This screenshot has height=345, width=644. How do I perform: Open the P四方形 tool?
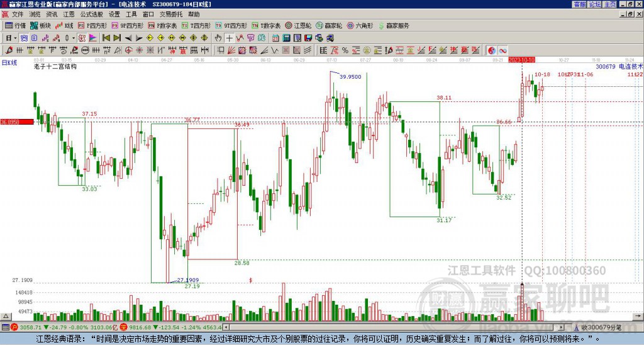tap(92, 25)
